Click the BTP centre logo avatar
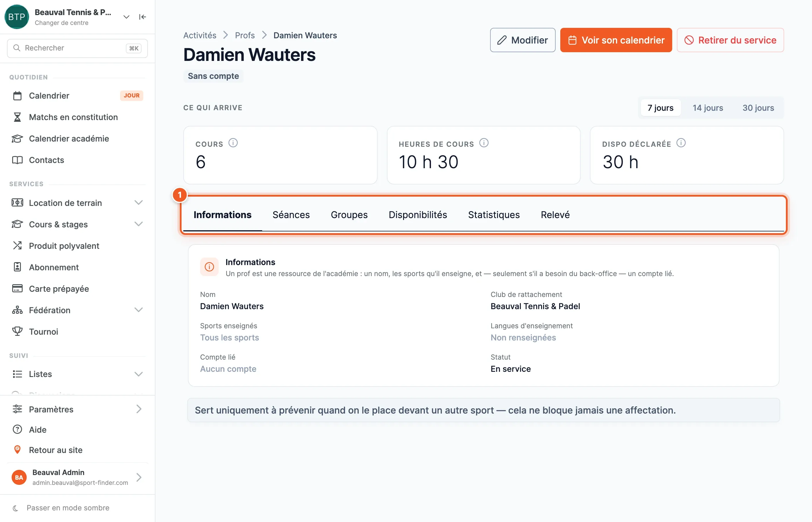This screenshot has height=522, width=812. pos(17,17)
